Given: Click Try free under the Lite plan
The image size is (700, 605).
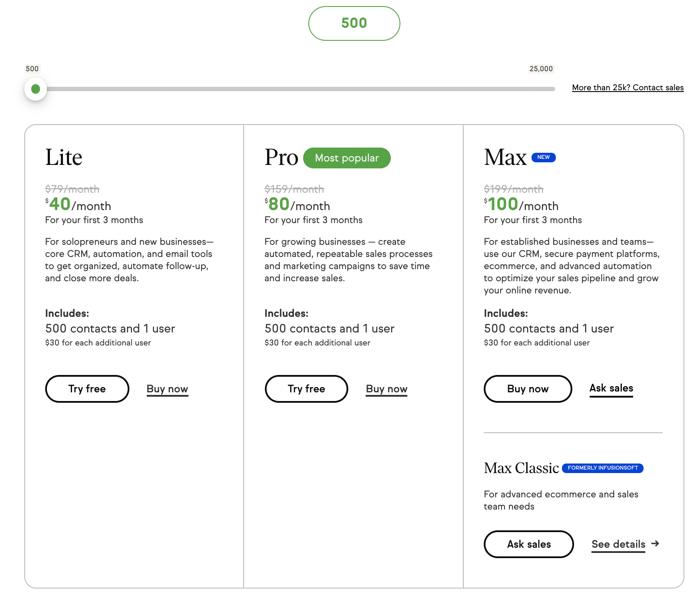Looking at the screenshot, I should tap(87, 389).
